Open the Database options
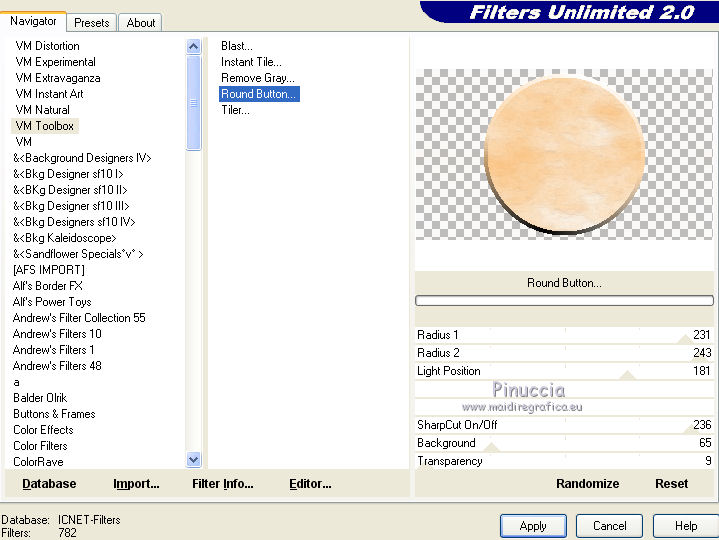The height and width of the screenshot is (540, 719). pyautogui.click(x=49, y=484)
